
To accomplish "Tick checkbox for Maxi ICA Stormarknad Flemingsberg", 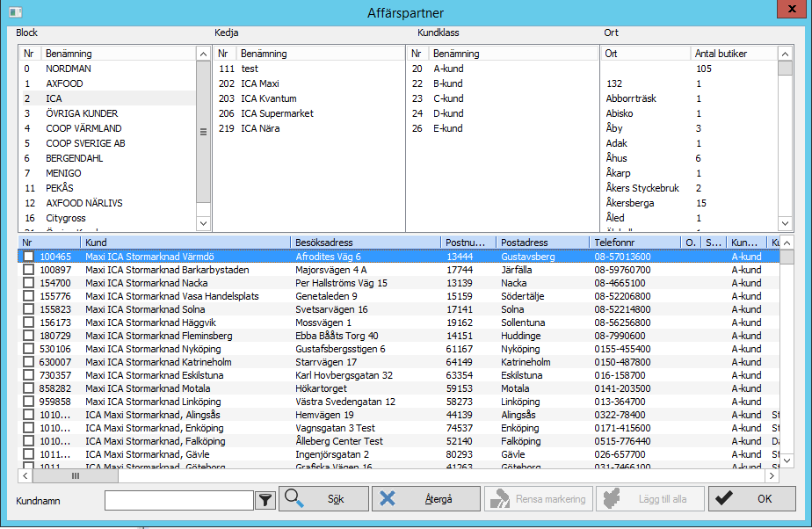I will 28,336.
